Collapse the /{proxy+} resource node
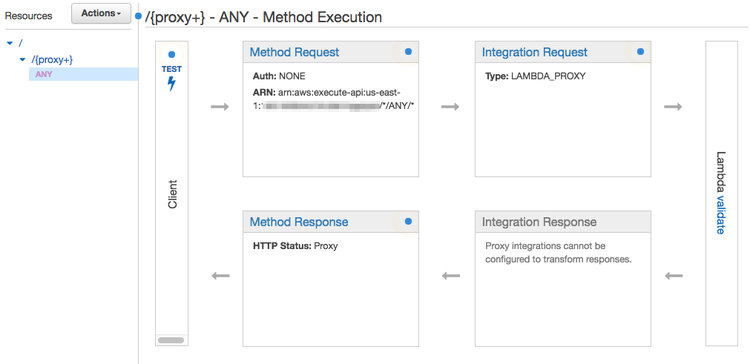 pyautogui.click(x=22, y=60)
